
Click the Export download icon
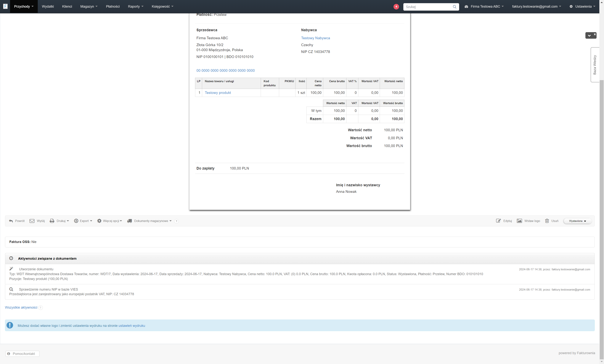click(76, 221)
